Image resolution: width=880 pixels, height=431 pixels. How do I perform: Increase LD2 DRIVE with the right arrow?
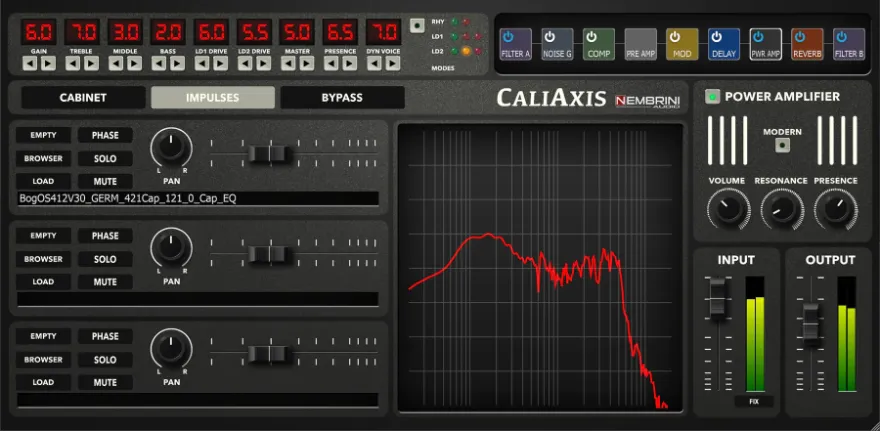tap(264, 63)
